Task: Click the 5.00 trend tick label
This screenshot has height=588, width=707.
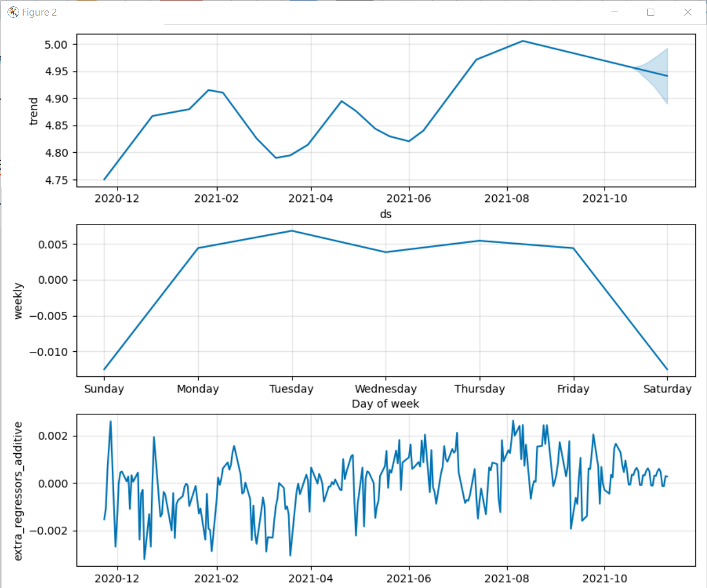Action: click(56, 45)
